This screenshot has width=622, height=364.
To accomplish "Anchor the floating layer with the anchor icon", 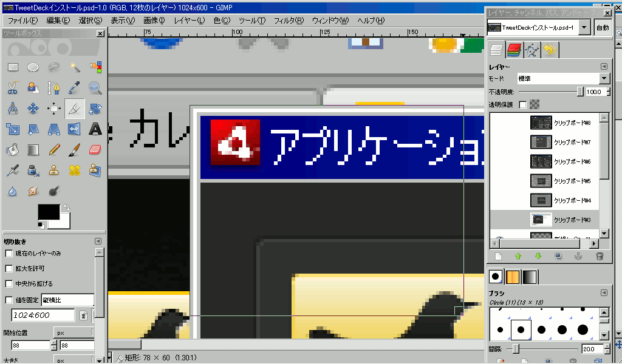I will pyautogui.click(x=578, y=256).
